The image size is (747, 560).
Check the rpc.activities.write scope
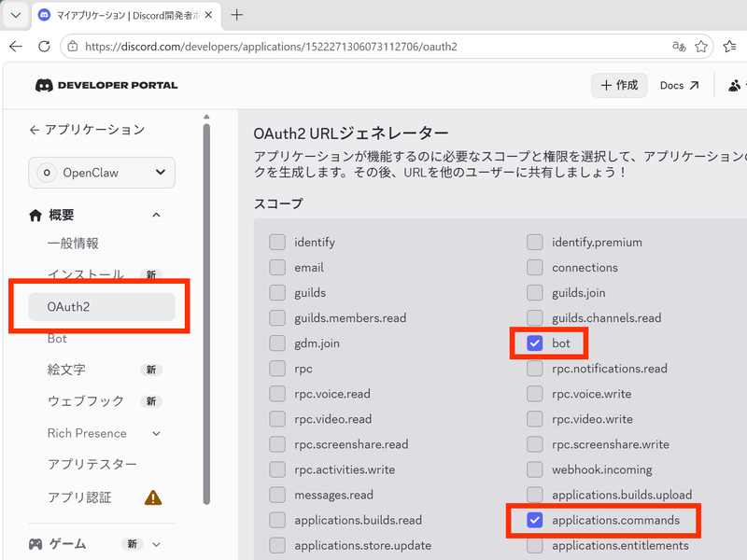(277, 469)
